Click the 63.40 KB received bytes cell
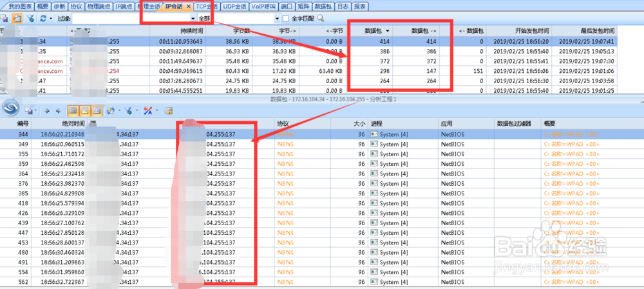 click(x=322, y=71)
